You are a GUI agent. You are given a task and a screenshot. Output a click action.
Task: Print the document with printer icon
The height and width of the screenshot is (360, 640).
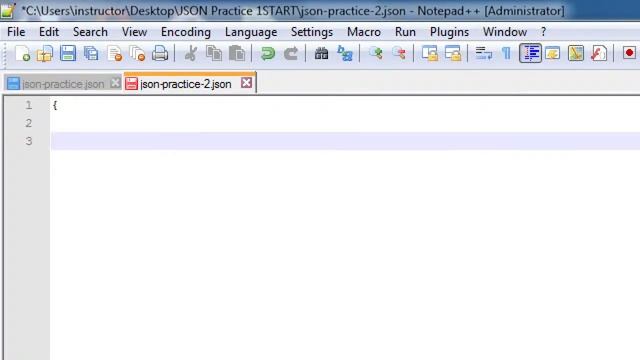pos(160,53)
